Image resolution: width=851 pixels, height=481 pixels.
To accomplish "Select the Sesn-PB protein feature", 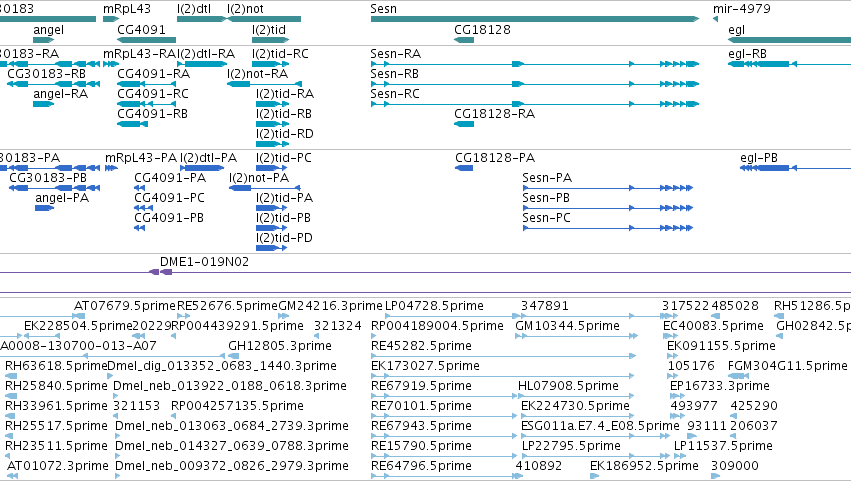I will (608, 208).
